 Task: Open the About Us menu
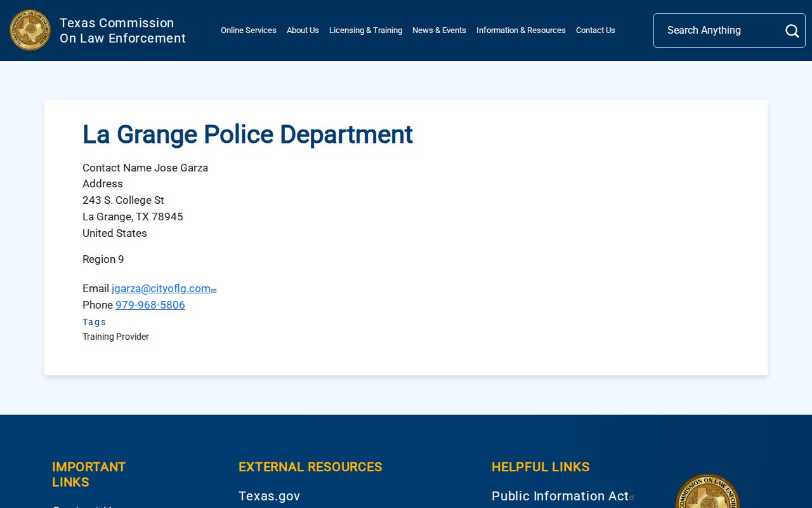click(x=303, y=30)
